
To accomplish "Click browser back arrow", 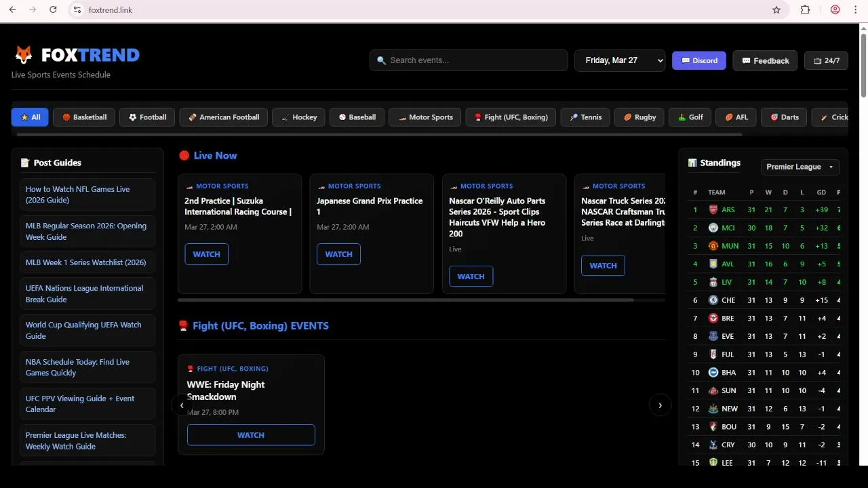I will tap(12, 10).
